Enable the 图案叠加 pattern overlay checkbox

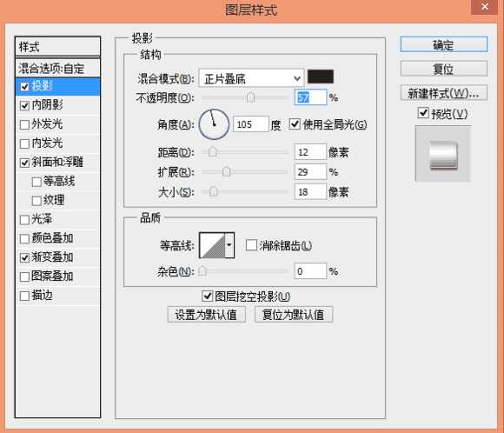tap(24, 276)
